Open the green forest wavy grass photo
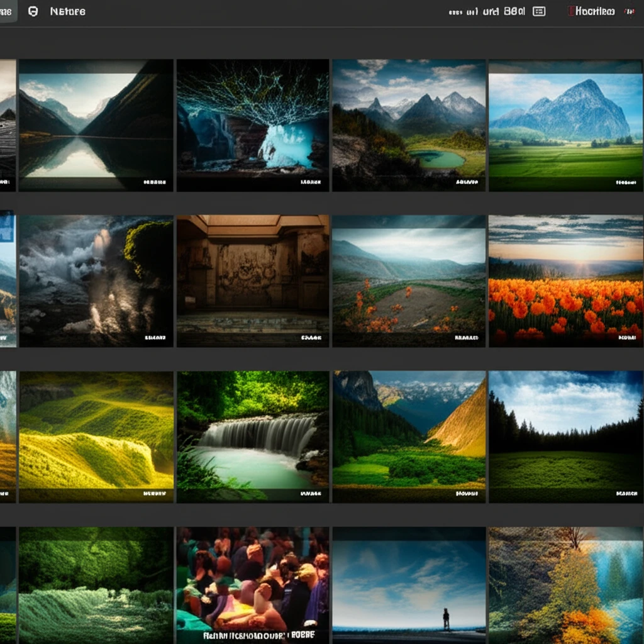This screenshot has width=644, height=644. 96,586
